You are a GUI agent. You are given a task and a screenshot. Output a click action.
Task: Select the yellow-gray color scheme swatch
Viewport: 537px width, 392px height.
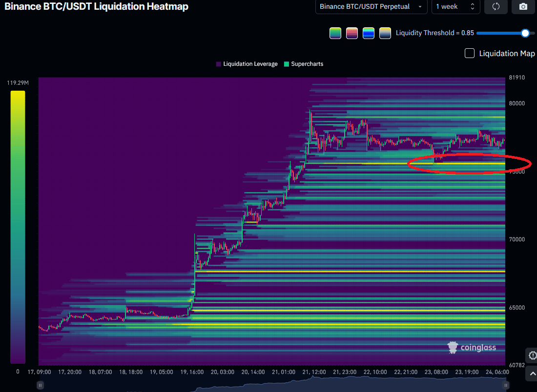pos(385,33)
